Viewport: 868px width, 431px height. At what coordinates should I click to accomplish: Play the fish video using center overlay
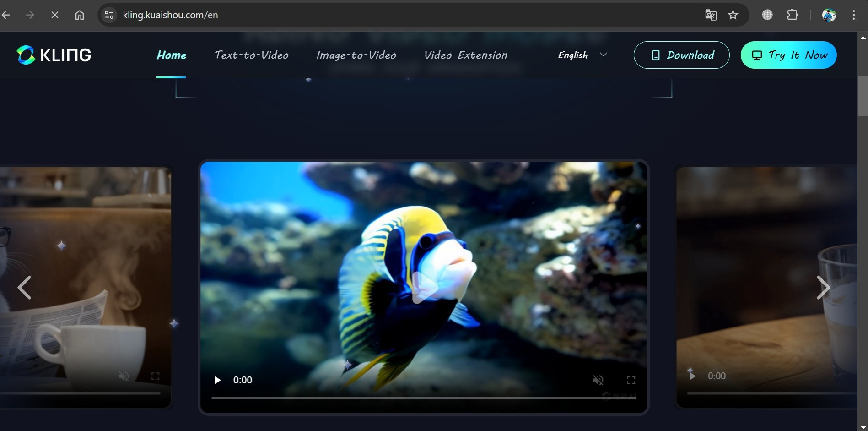(x=425, y=288)
